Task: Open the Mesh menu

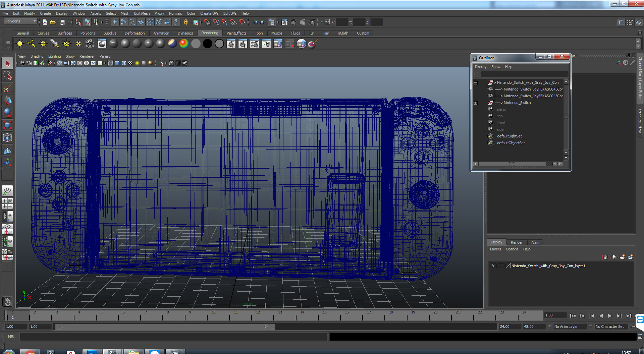Action: (x=125, y=13)
